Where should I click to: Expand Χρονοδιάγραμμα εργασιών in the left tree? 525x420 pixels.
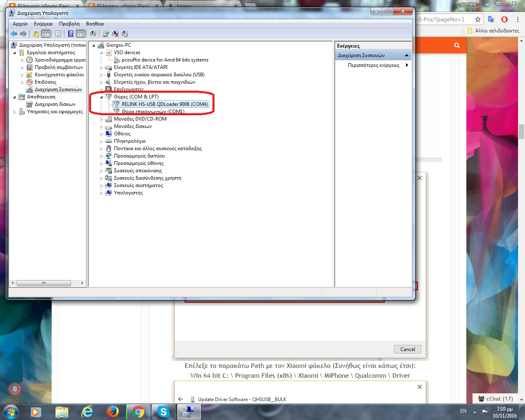click(23, 60)
